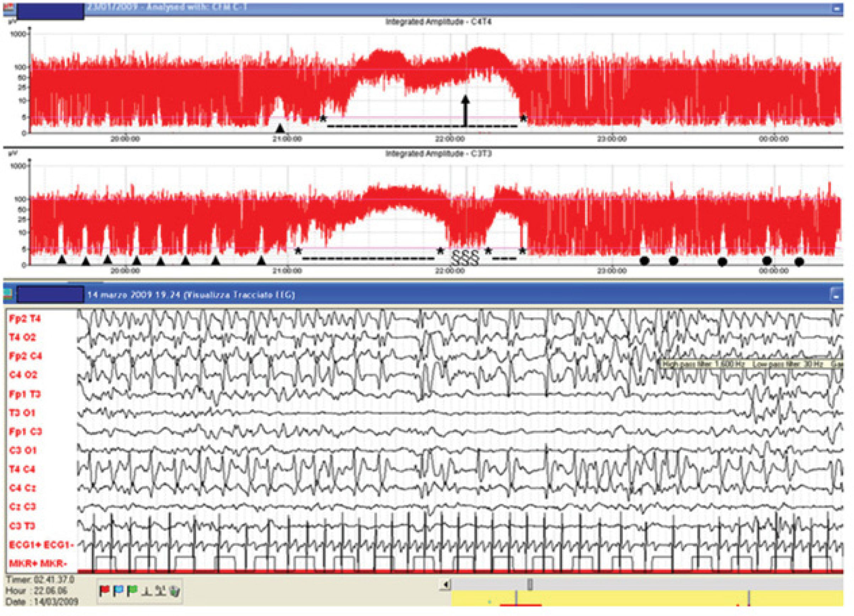Click the trash bin delete marker icon
Image resolution: width=854 pixels, height=616 pixels.
point(174,591)
